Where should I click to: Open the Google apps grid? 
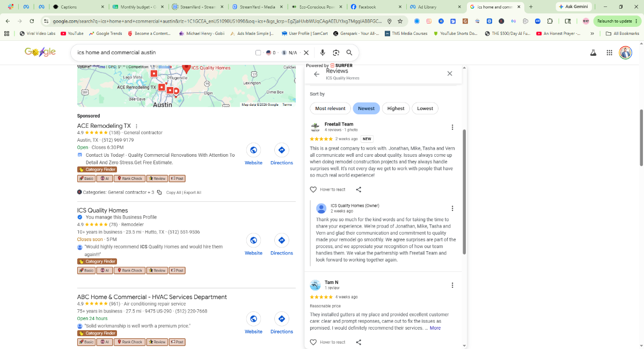[x=610, y=53]
